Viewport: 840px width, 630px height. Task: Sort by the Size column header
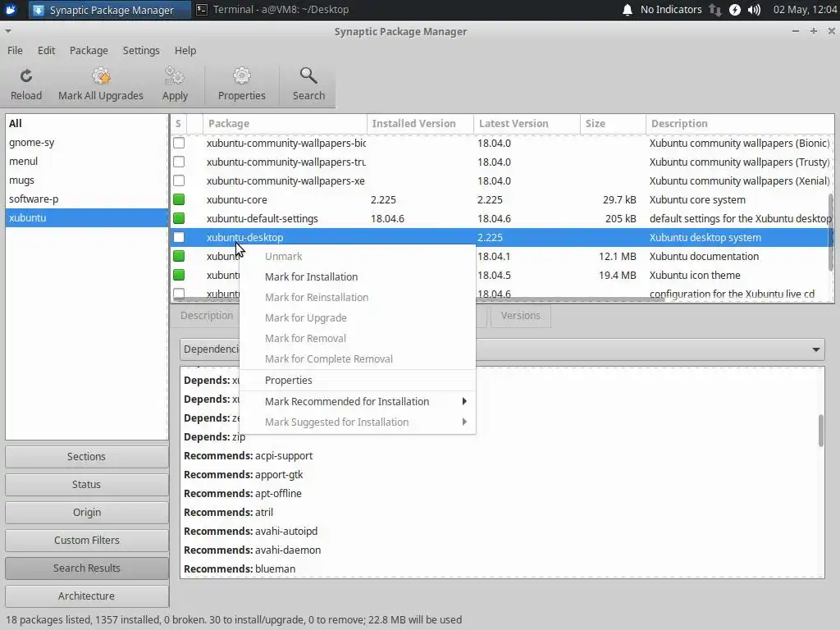613,124
